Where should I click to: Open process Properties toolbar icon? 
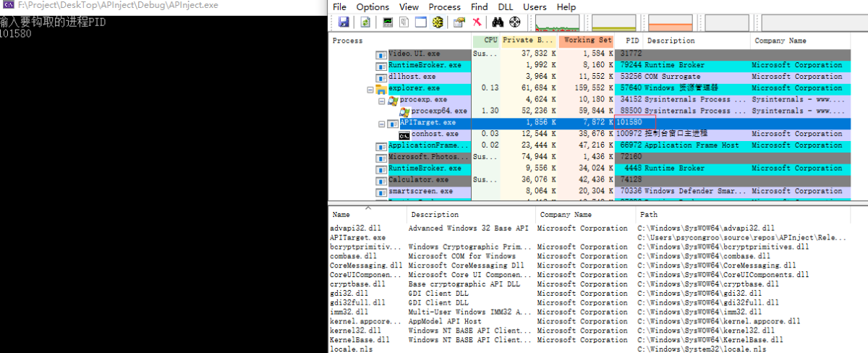coord(459,22)
